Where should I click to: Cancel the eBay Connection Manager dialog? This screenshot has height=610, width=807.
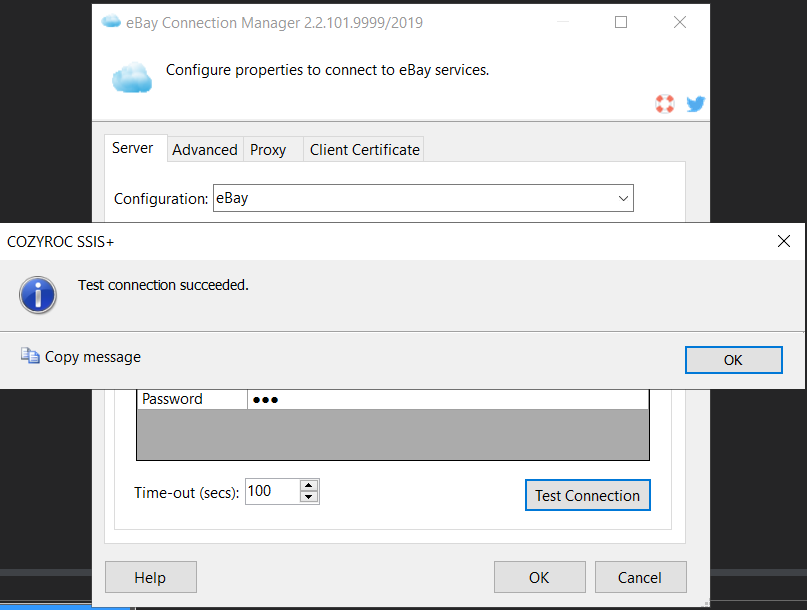640,577
